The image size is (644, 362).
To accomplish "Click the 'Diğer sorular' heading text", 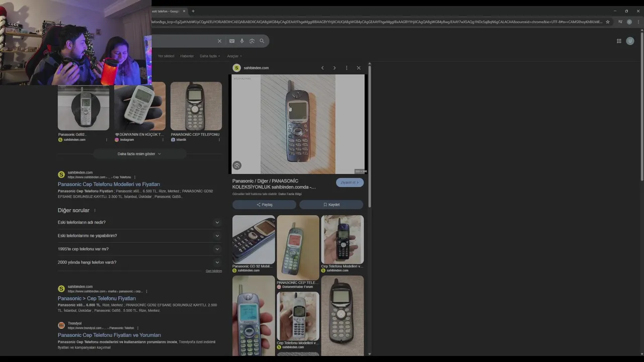I will pos(73,211).
